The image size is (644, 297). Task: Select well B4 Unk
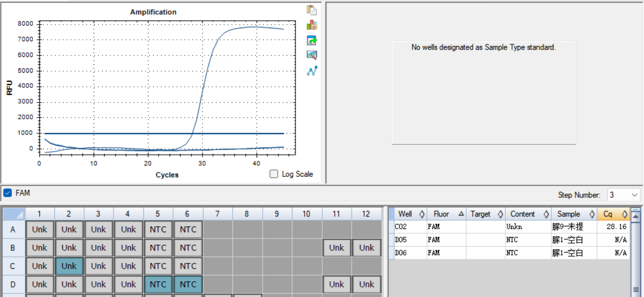[128, 248]
